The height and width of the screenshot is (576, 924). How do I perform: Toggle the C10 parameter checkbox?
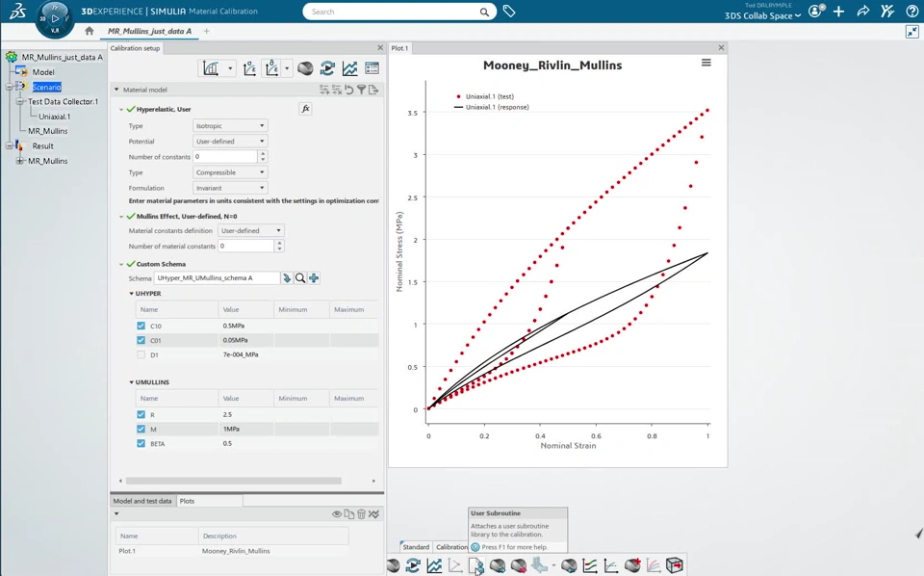tap(141, 326)
